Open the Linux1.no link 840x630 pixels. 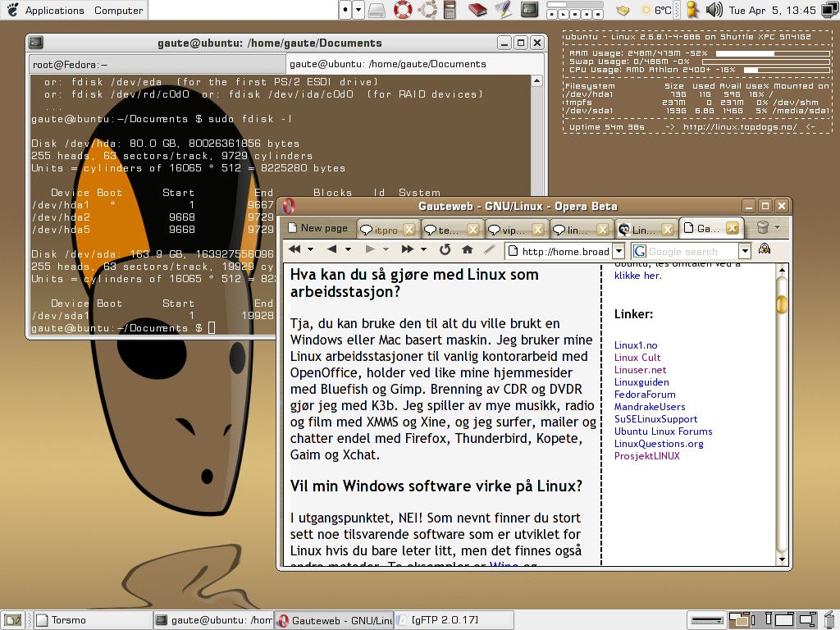[636, 345]
